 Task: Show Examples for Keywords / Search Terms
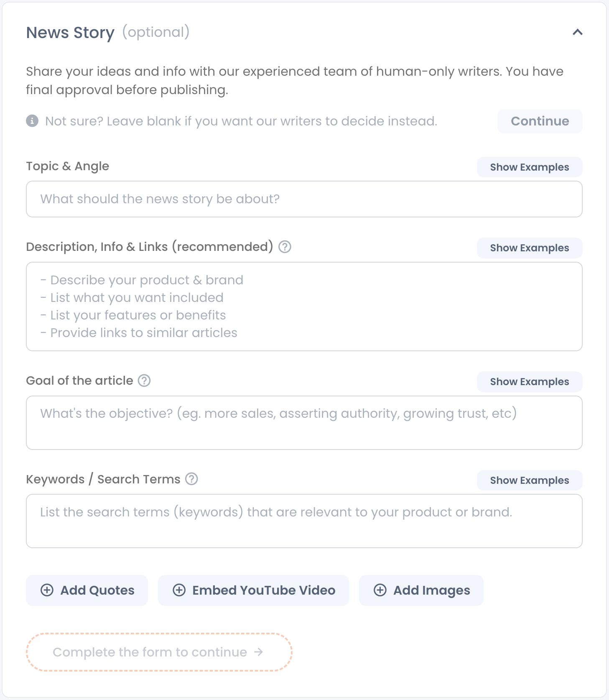tap(530, 480)
